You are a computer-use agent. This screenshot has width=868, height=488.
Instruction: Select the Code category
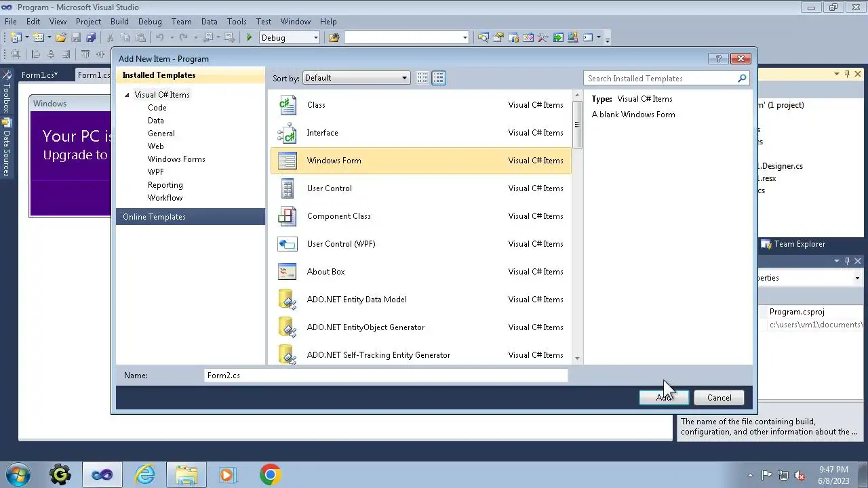(157, 108)
